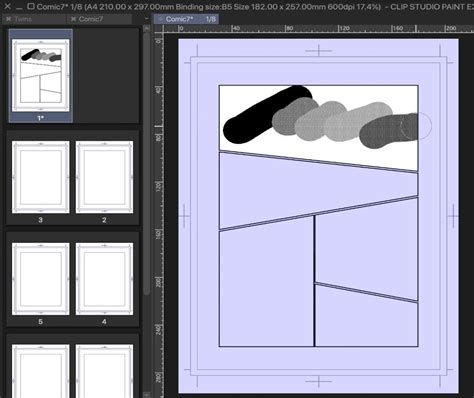Click the ruler origin corner box

click(x=158, y=28)
